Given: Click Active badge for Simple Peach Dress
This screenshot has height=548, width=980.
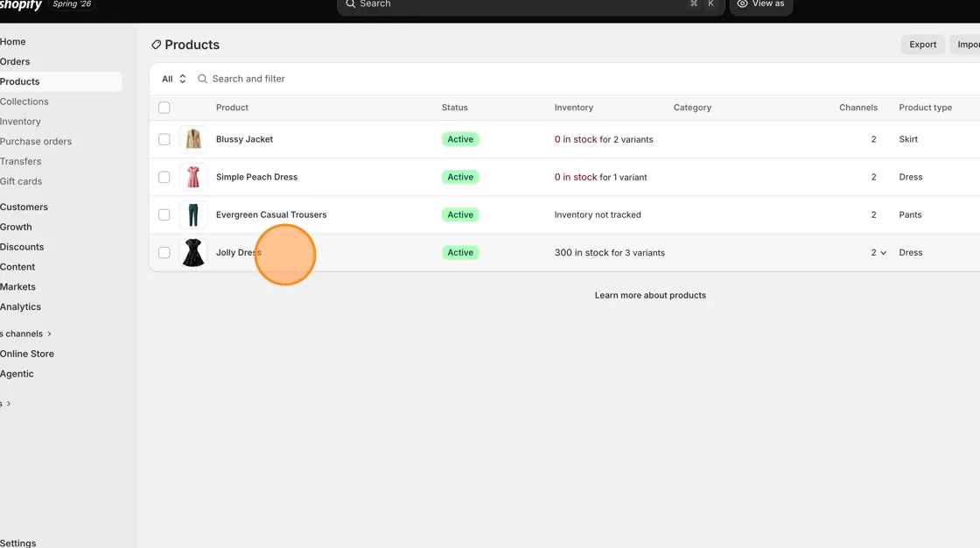Looking at the screenshot, I should pyautogui.click(x=460, y=177).
